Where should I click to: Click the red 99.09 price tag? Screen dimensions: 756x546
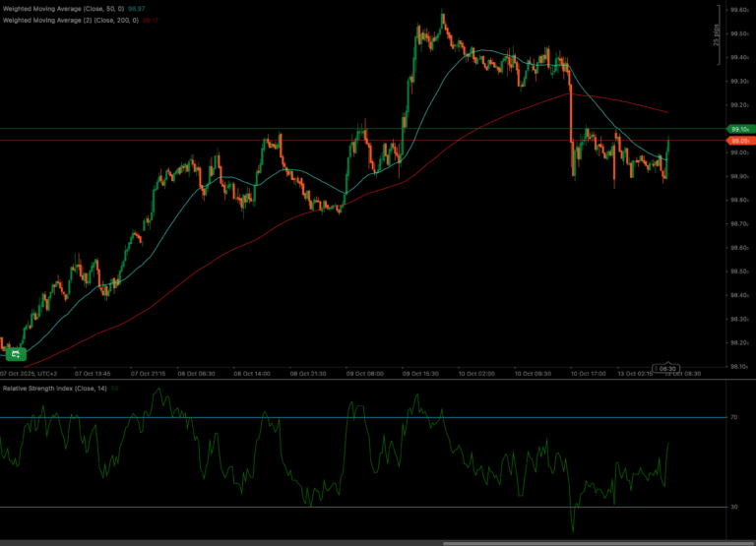pos(739,141)
